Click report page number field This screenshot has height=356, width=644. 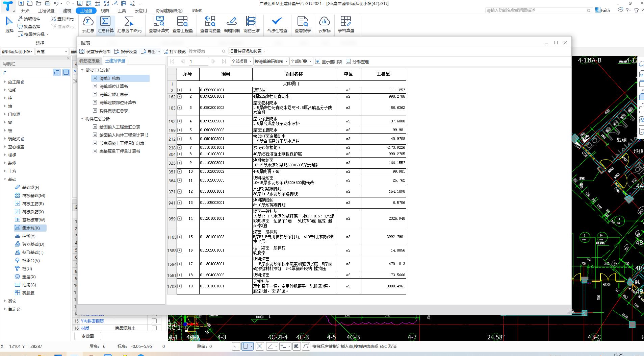pos(199,61)
